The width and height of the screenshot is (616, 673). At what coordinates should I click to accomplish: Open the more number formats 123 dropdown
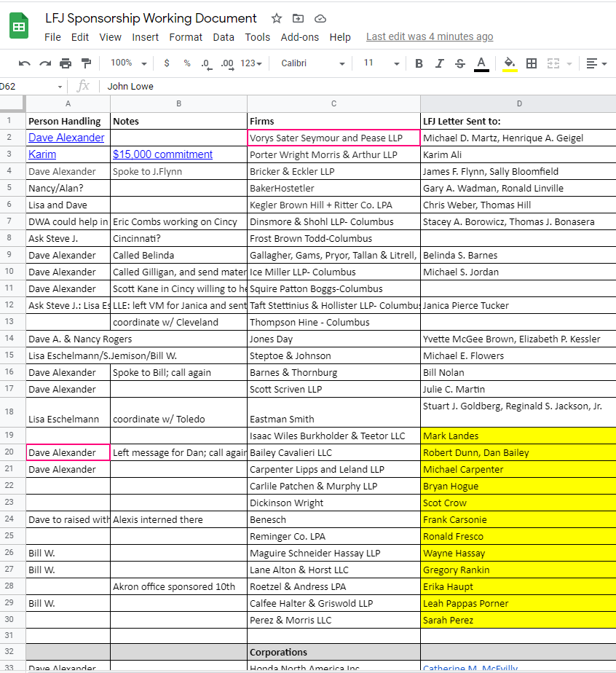251,63
